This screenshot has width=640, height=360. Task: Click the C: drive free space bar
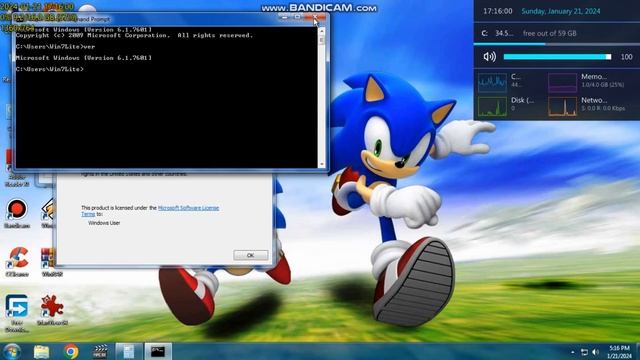557,44
